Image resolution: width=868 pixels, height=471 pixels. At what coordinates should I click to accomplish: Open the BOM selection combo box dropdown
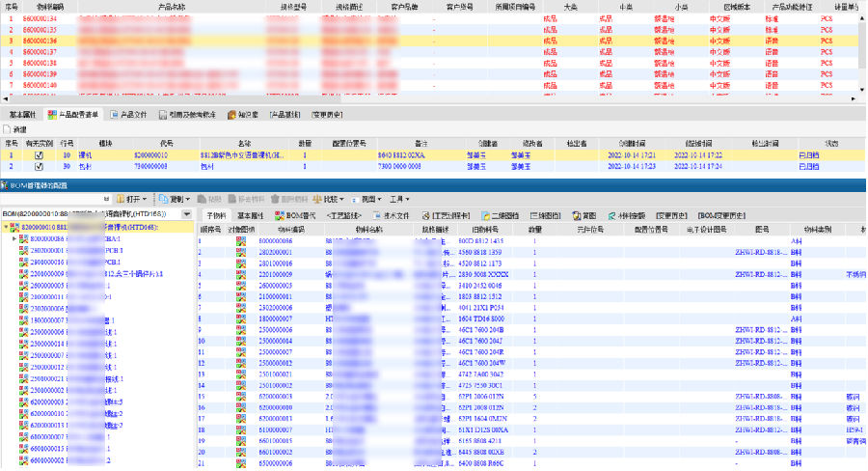[x=186, y=213]
